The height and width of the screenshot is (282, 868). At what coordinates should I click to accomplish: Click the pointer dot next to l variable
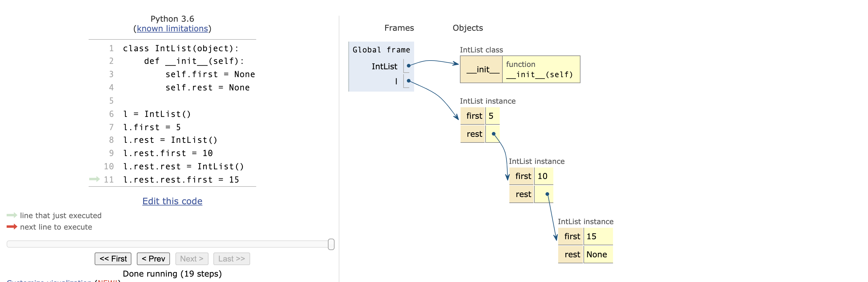point(408,81)
